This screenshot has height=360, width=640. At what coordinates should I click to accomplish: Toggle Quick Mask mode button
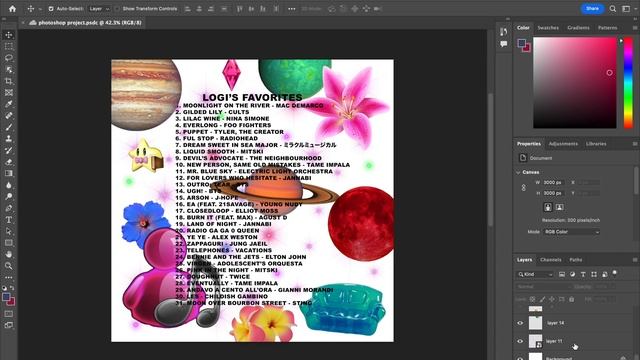pos(9,314)
